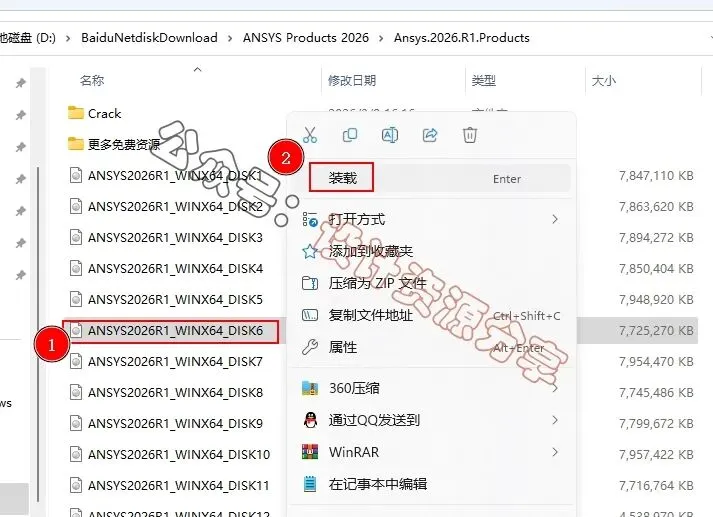
Task: Click the path icon beside 复制文件地址
Action: (310, 315)
